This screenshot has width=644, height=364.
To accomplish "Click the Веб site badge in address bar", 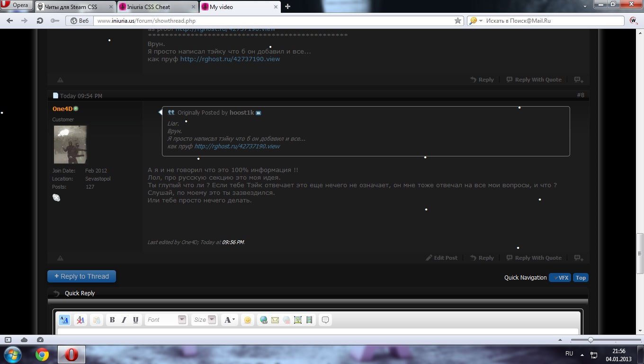I will (80, 21).
